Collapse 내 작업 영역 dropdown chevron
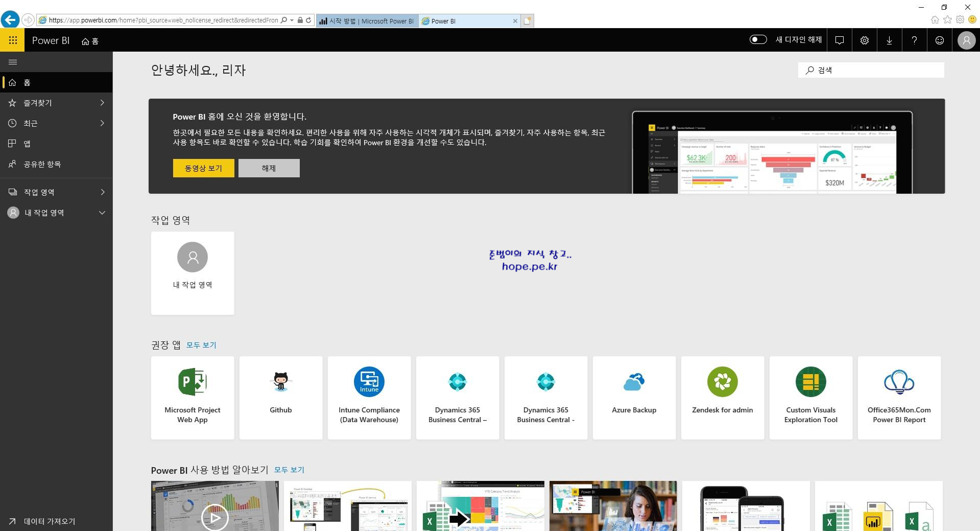The width and height of the screenshot is (980, 531). (x=102, y=213)
